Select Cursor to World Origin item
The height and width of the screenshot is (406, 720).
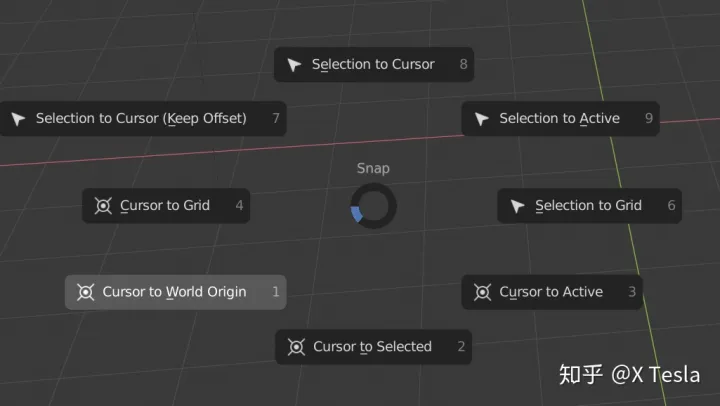[176, 292]
